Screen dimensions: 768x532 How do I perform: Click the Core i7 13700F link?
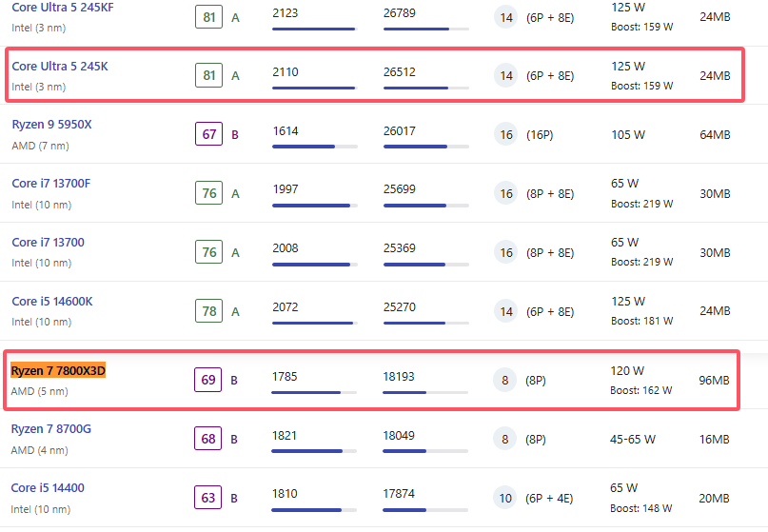tap(49, 184)
